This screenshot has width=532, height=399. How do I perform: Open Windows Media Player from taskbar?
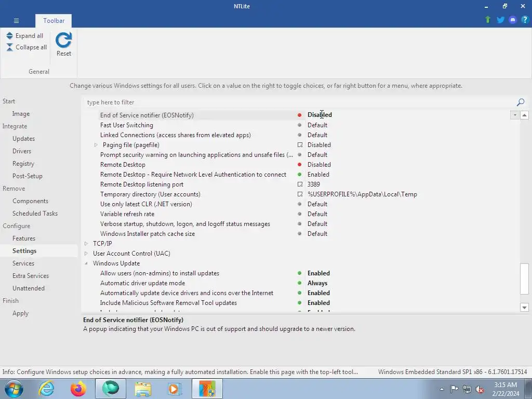pyautogui.click(x=175, y=389)
